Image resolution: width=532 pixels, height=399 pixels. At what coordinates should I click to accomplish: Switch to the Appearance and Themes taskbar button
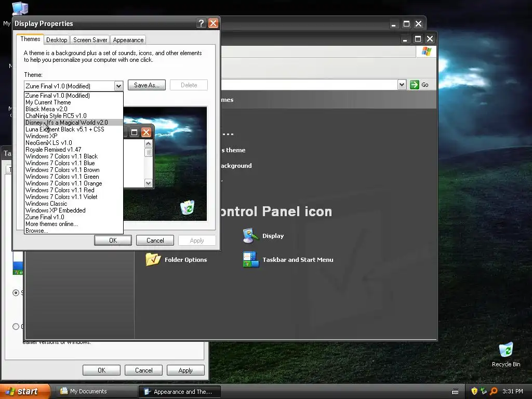point(180,392)
